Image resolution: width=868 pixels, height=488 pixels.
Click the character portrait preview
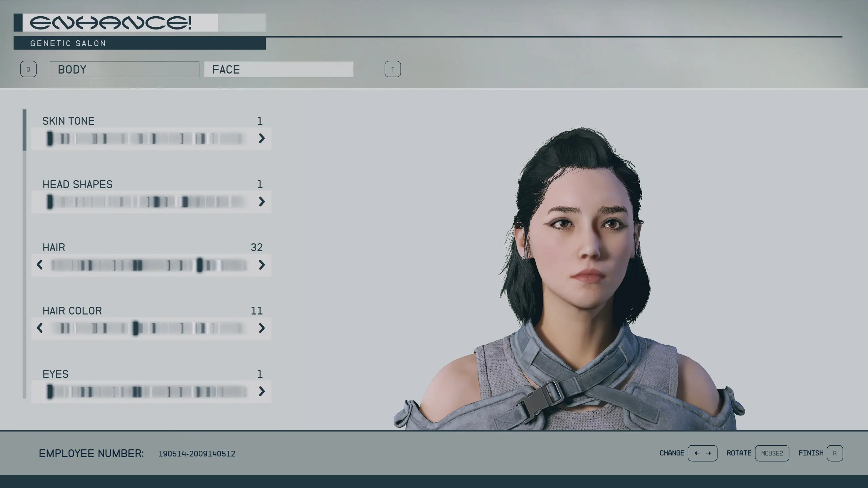tap(570, 279)
